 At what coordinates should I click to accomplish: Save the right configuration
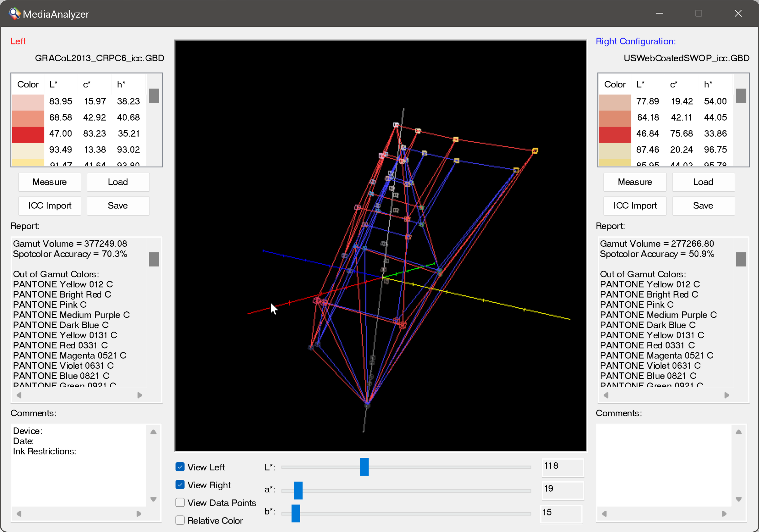[x=703, y=206]
